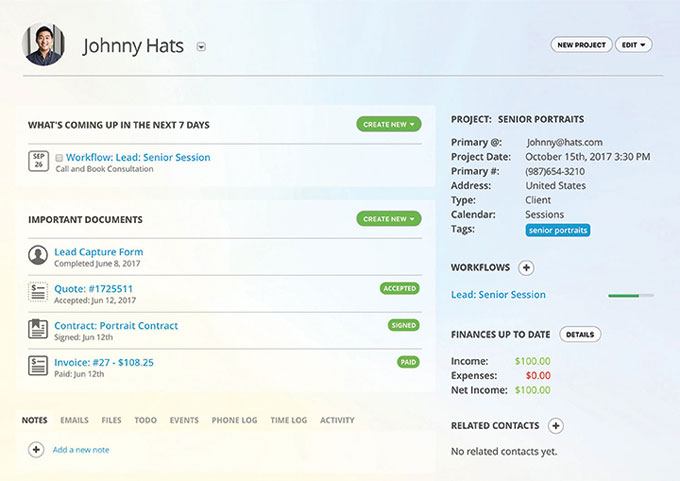Click project date October 15th, 2017 3:30 PM
This screenshot has width=680, height=481.
click(588, 157)
